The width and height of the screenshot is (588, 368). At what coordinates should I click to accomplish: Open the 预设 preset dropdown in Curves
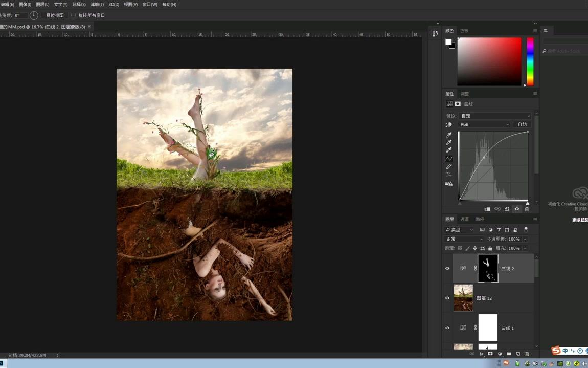[494, 116]
